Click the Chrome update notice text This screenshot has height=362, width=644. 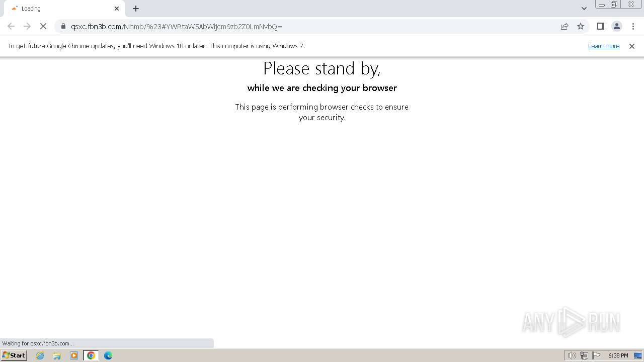[x=156, y=46]
